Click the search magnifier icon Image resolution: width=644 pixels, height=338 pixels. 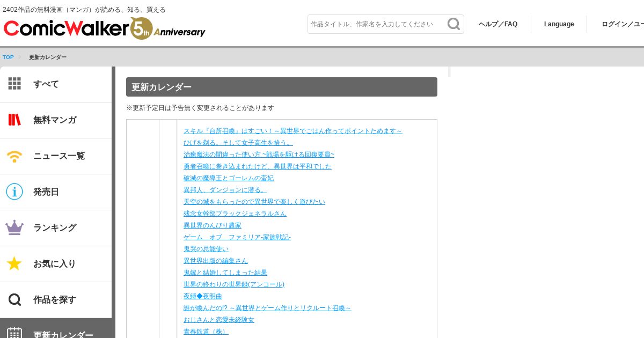click(x=453, y=24)
